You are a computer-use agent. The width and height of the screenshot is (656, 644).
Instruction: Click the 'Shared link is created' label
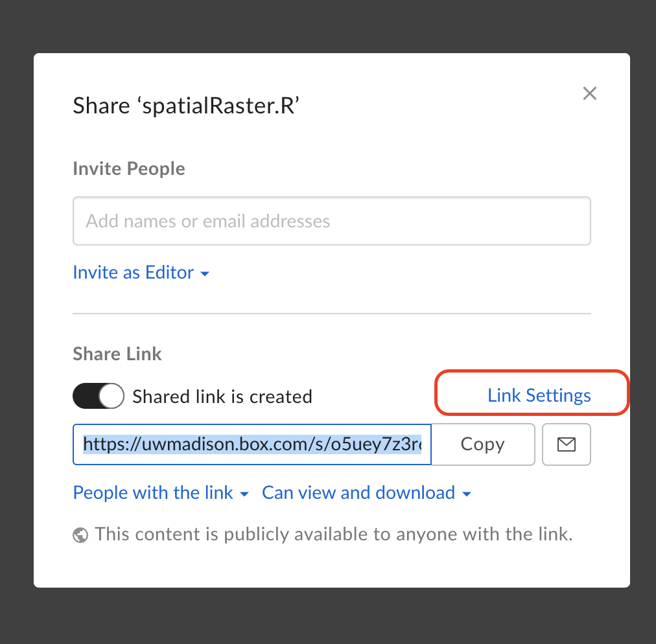[222, 397]
